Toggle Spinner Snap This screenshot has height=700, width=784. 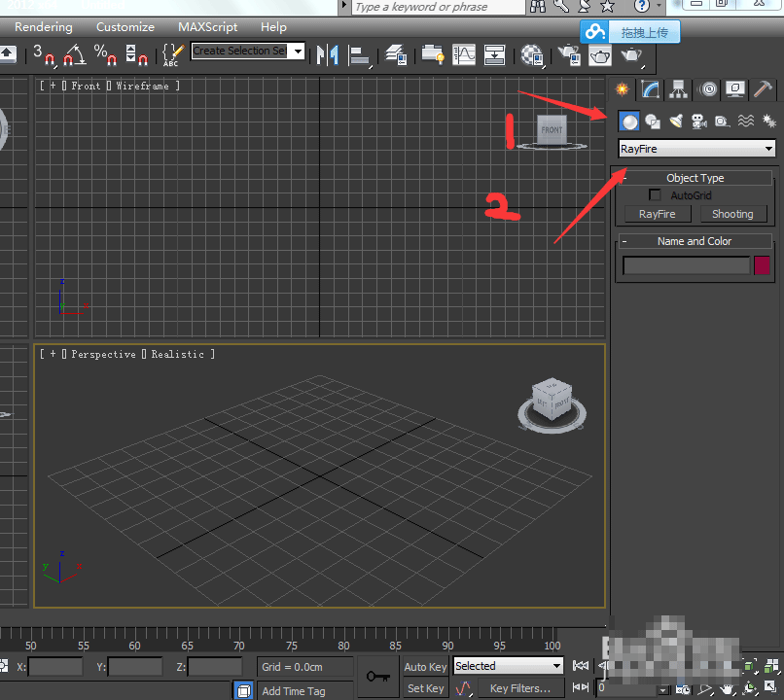click(x=136, y=54)
